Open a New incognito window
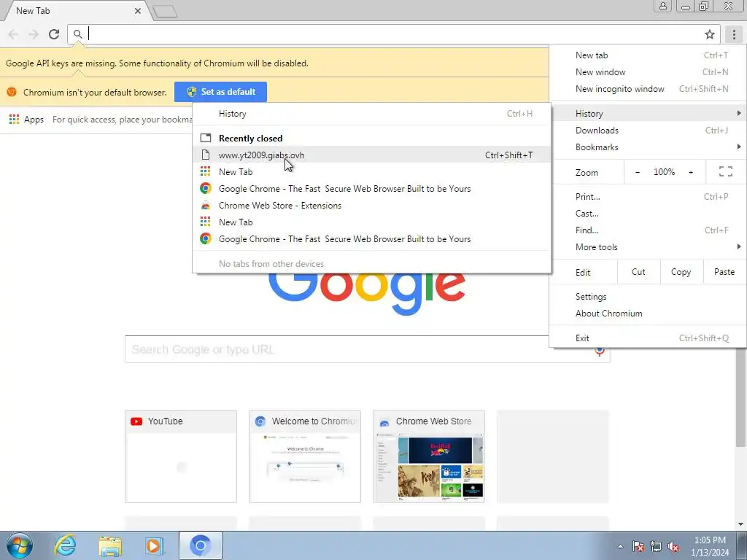 pyautogui.click(x=648, y=89)
